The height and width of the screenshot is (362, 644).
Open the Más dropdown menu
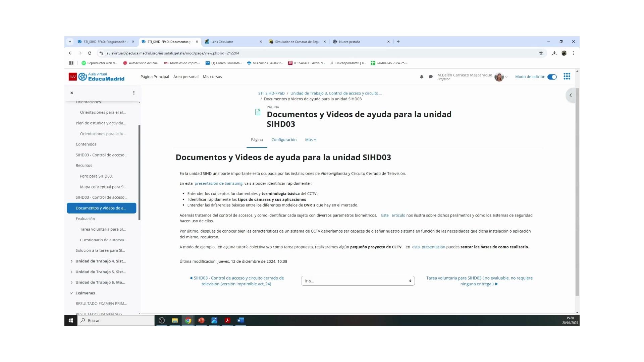point(311,140)
